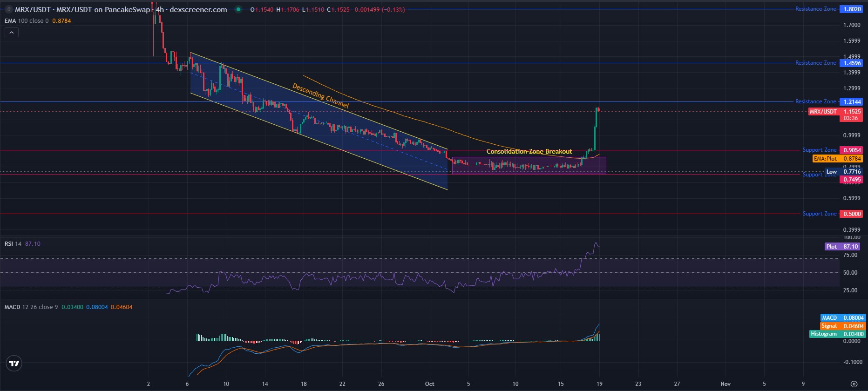Click the 0.7495 support price label
The height and width of the screenshot is (391, 868).
click(852, 180)
